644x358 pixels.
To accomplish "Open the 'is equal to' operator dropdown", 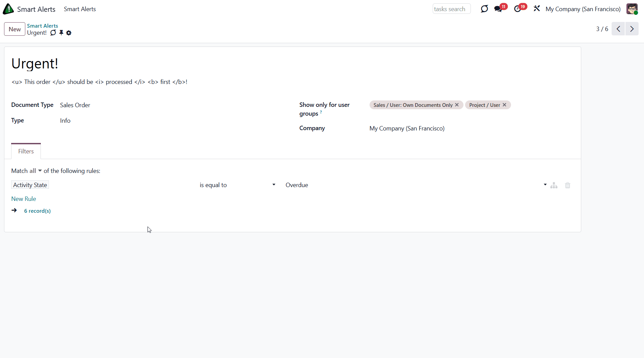I will (237, 185).
